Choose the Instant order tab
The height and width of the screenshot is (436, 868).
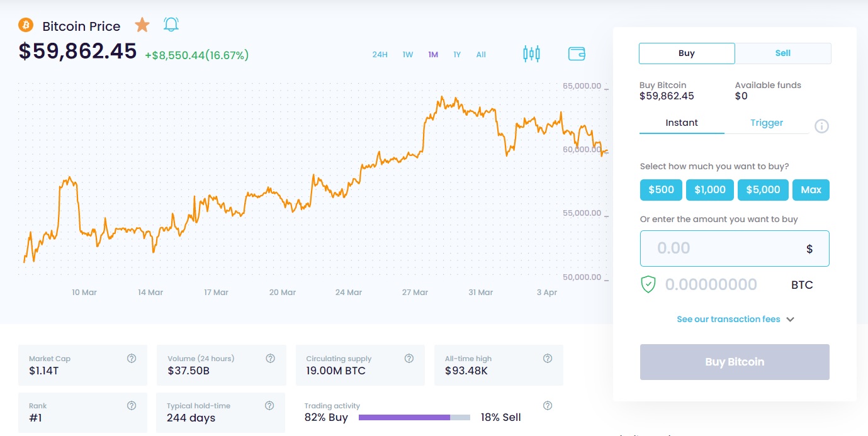(x=682, y=123)
